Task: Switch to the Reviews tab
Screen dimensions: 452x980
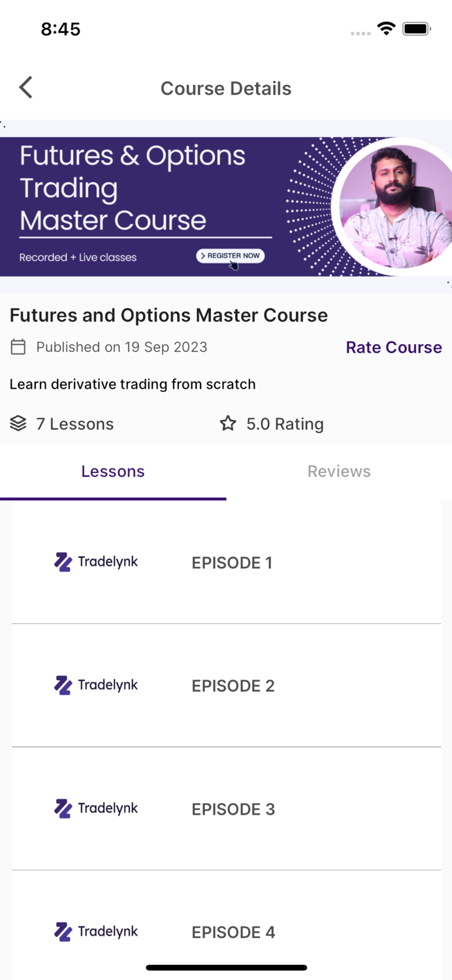Action: tap(339, 471)
